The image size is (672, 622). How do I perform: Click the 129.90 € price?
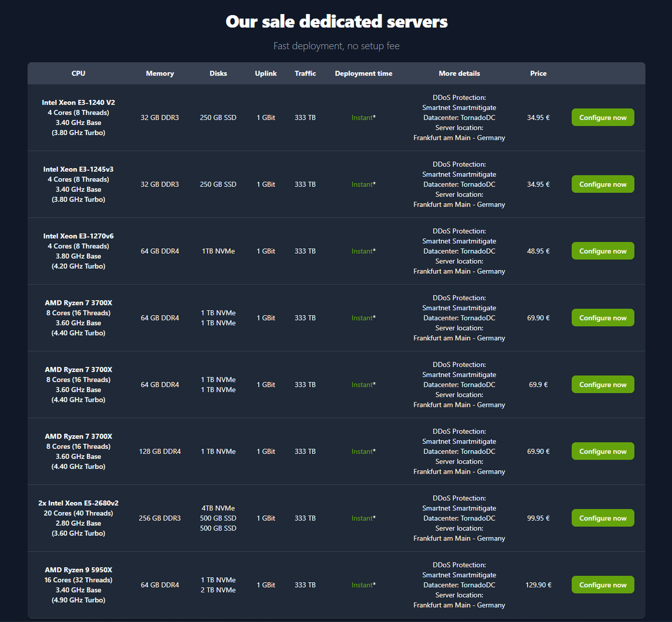point(538,584)
